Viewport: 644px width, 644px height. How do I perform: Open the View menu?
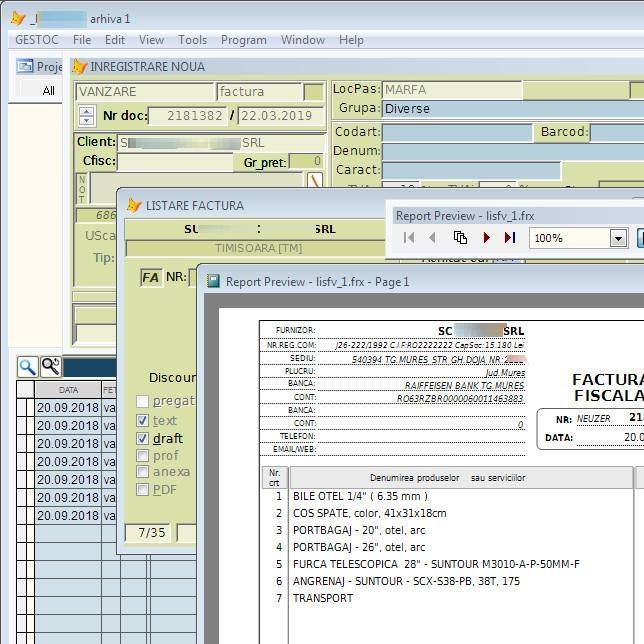[152, 40]
